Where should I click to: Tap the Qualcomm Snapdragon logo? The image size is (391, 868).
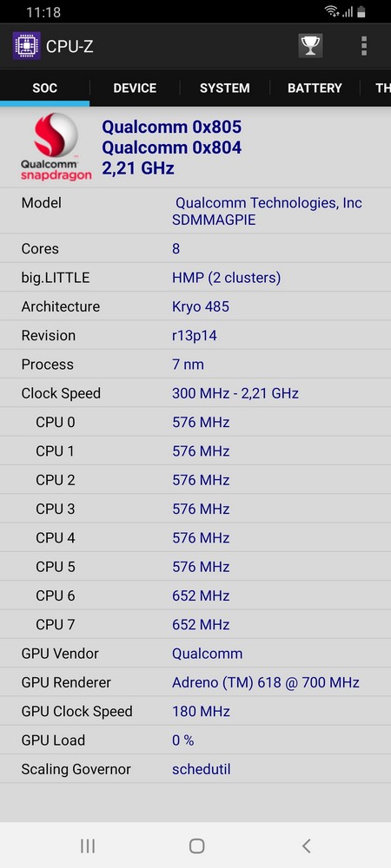coord(56,147)
